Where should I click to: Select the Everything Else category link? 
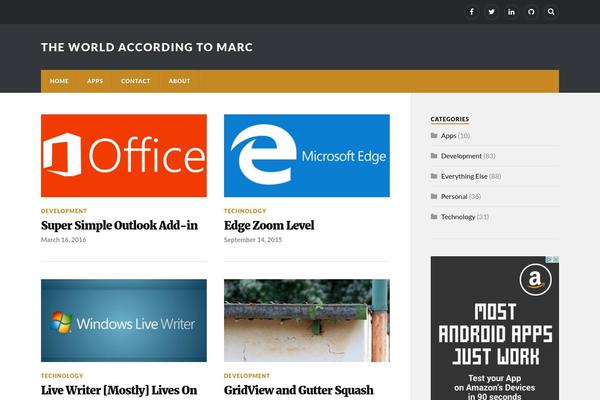pyautogui.click(x=464, y=176)
